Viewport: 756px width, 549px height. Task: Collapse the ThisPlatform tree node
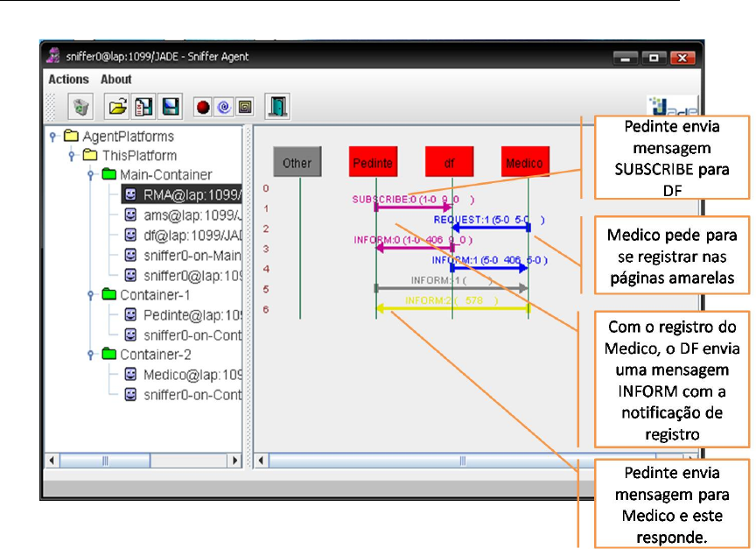72,155
